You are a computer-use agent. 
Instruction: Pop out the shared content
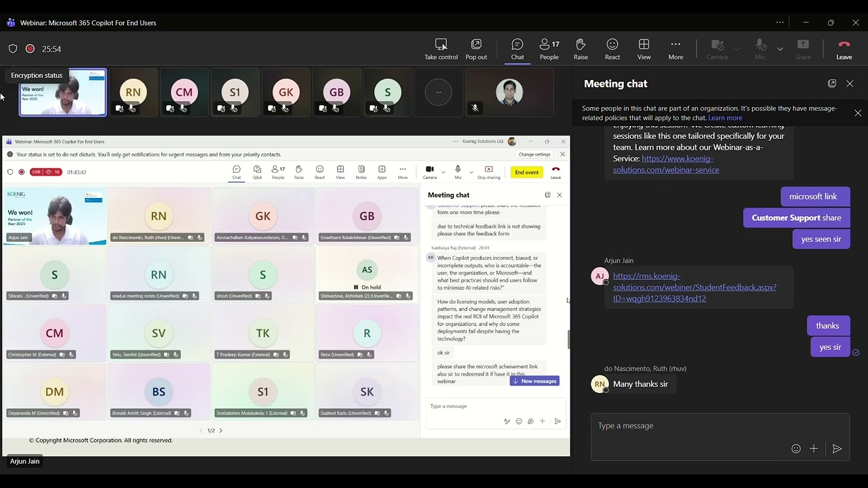point(476,49)
